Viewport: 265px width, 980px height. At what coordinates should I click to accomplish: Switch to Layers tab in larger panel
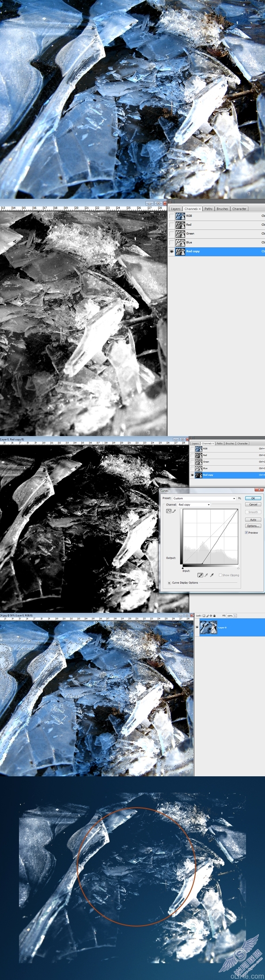[176, 209]
